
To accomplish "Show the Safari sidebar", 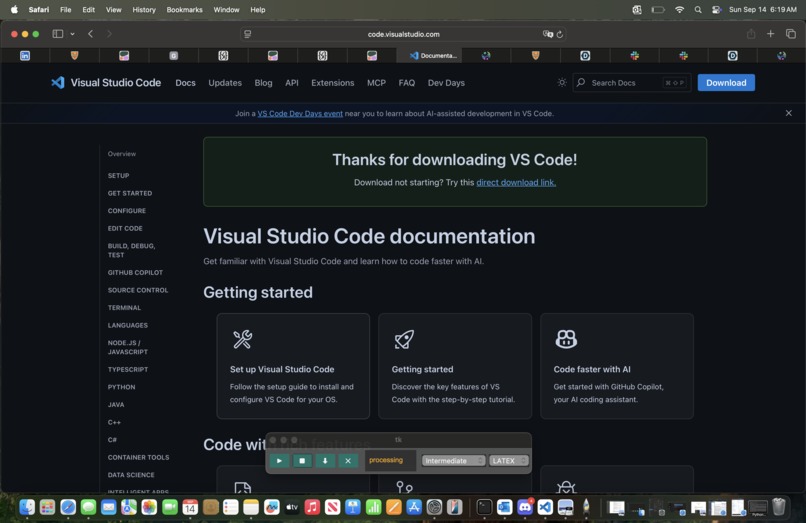I will pyautogui.click(x=58, y=34).
